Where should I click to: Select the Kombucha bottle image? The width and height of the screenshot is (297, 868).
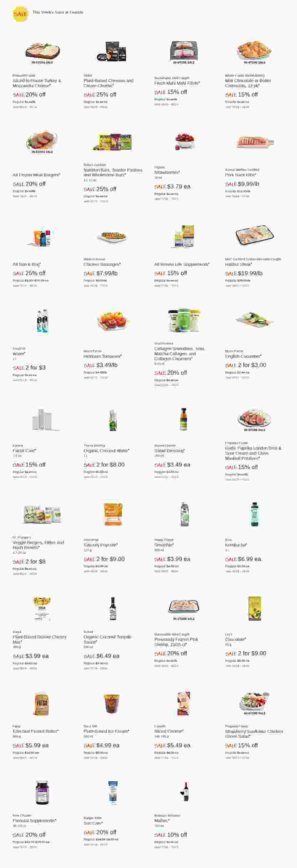click(x=255, y=514)
